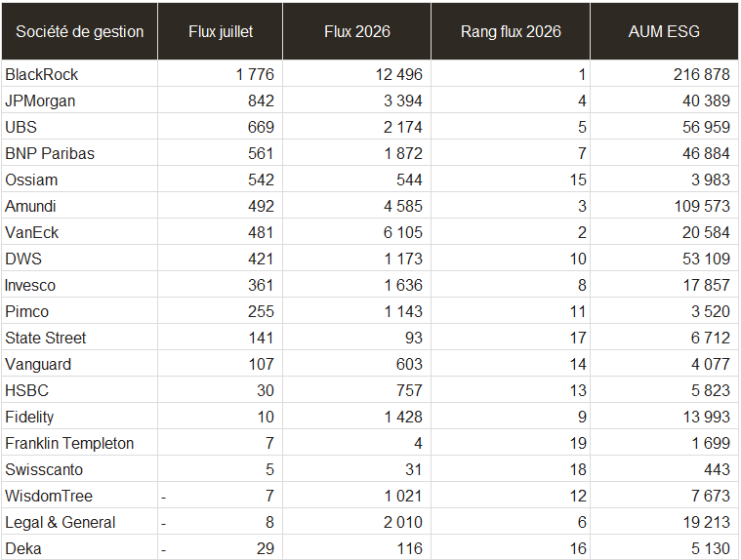Select JPMorgan's Flux juillet value 842
The height and width of the screenshot is (560, 741).
261,100
